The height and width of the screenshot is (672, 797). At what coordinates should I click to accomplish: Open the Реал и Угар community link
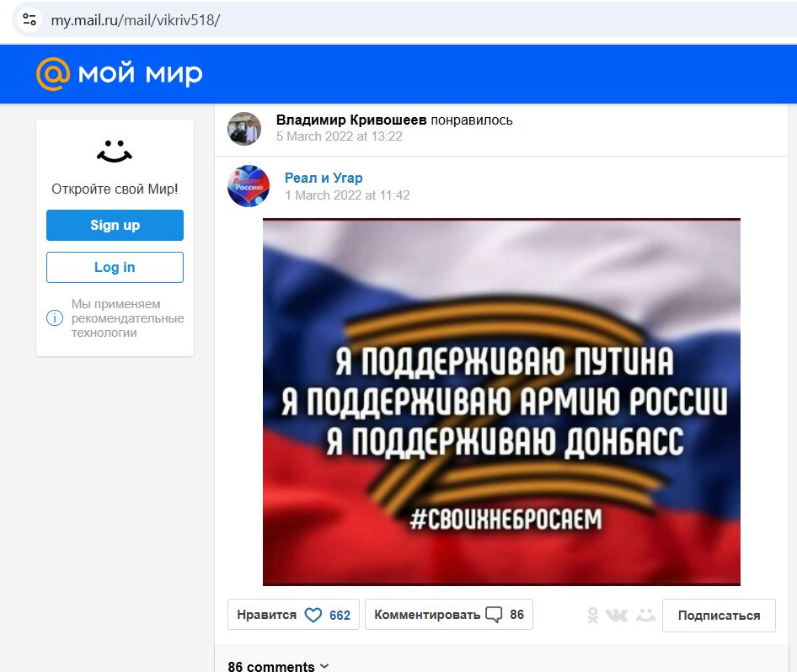pyautogui.click(x=324, y=179)
